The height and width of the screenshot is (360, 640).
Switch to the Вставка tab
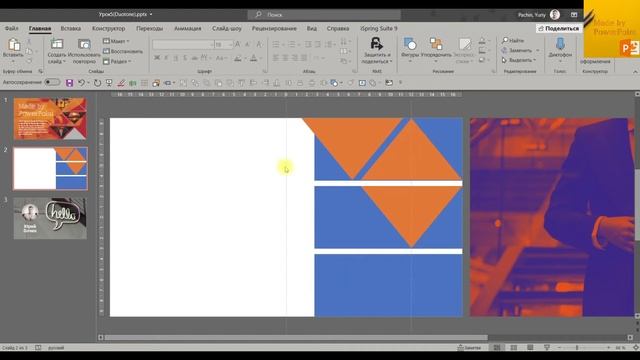click(71, 29)
